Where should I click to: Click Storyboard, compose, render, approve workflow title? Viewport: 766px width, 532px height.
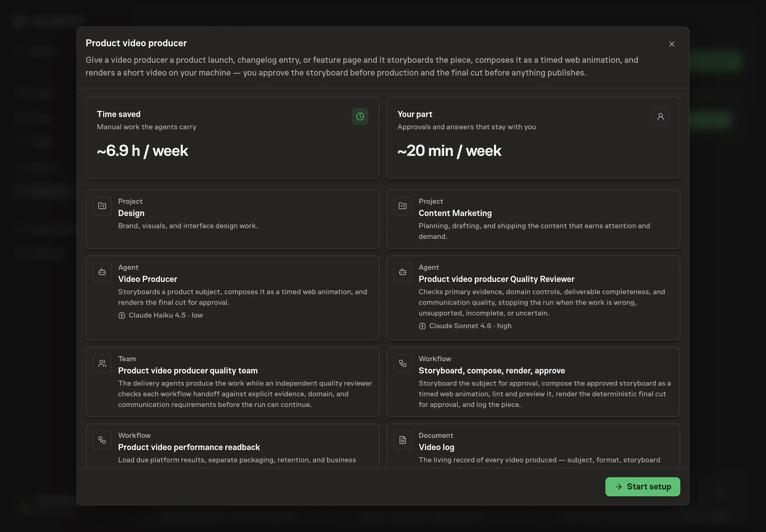click(x=492, y=371)
